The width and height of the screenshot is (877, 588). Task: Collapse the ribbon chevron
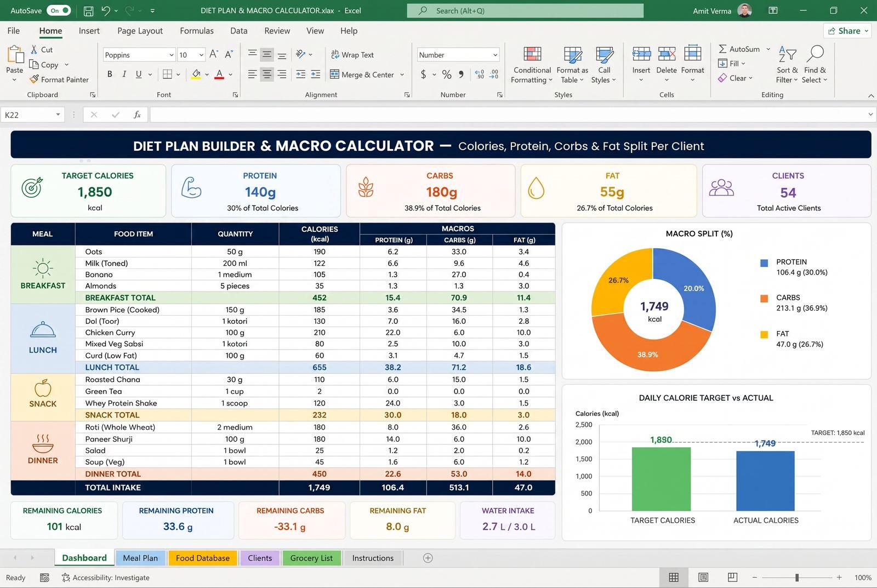point(870,95)
